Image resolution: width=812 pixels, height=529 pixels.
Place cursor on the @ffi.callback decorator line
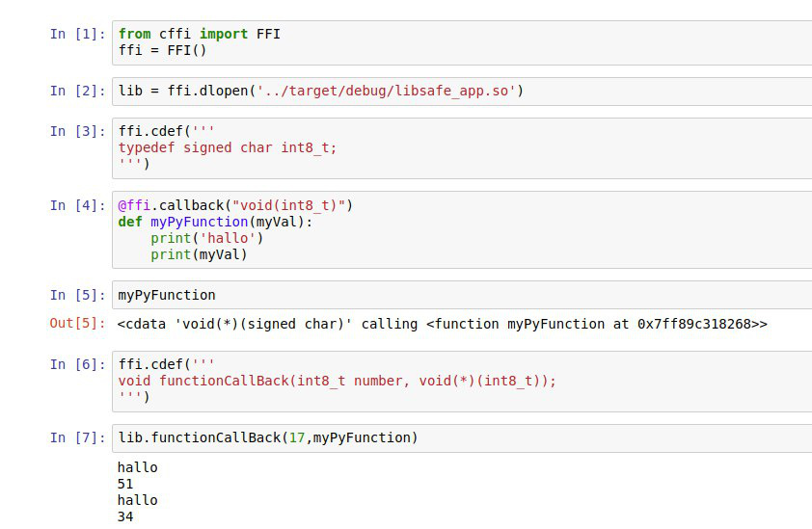point(236,204)
